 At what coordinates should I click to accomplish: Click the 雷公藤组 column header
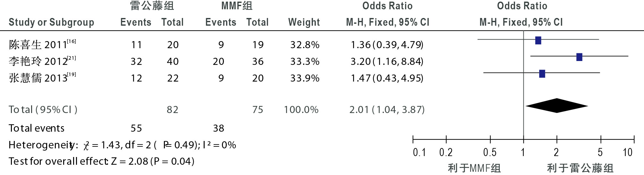(x=152, y=6)
